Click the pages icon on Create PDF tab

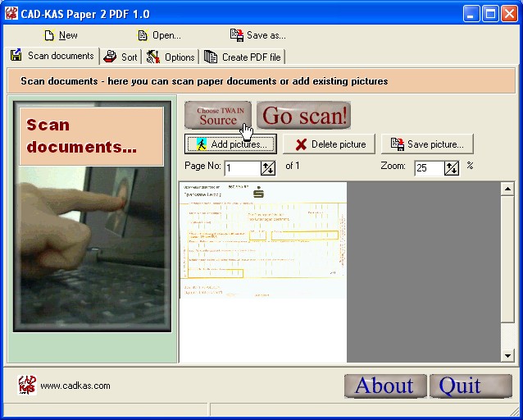pyautogui.click(x=211, y=57)
